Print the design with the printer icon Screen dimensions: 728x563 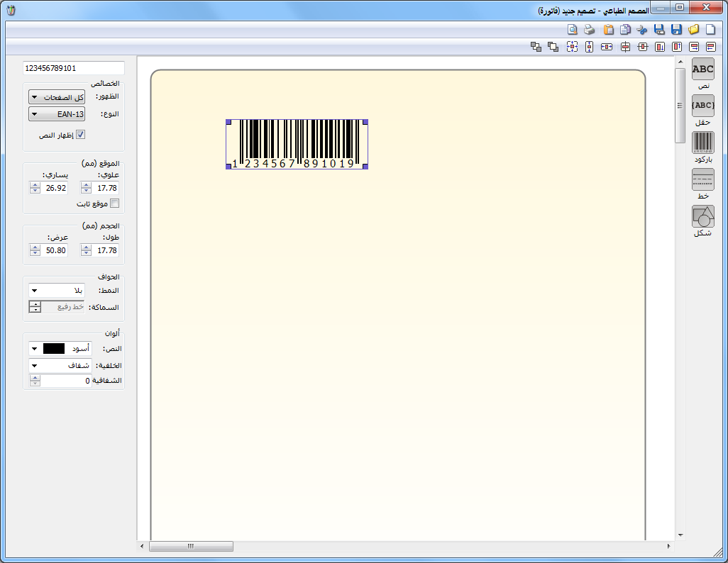[589, 30]
